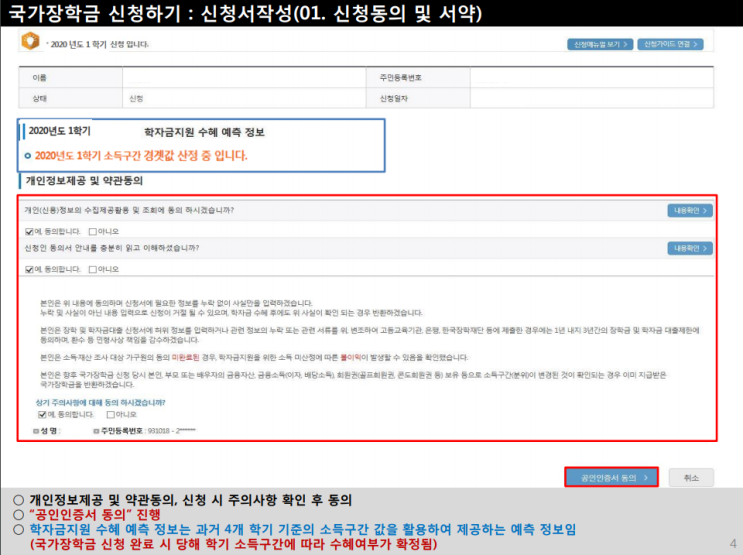Click 취소 button
The image size is (743, 555).
click(x=691, y=478)
